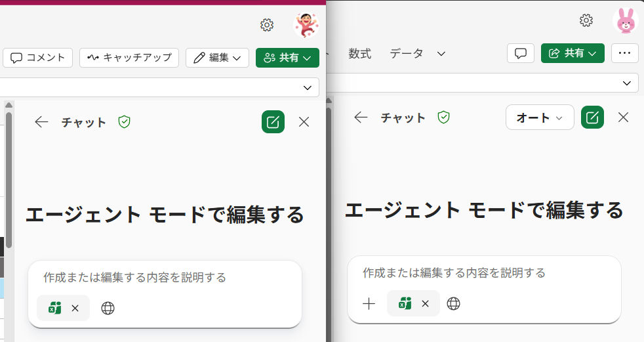Click the コメント button in the left window
The width and height of the screenshot is (644, 342).
coord(37,58)
